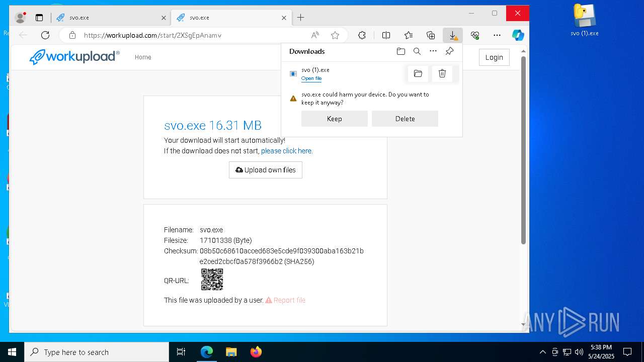Pin the Downloads panel
Image resolution: width=644 pixels, height=362 pixels.
click(450, 51)
